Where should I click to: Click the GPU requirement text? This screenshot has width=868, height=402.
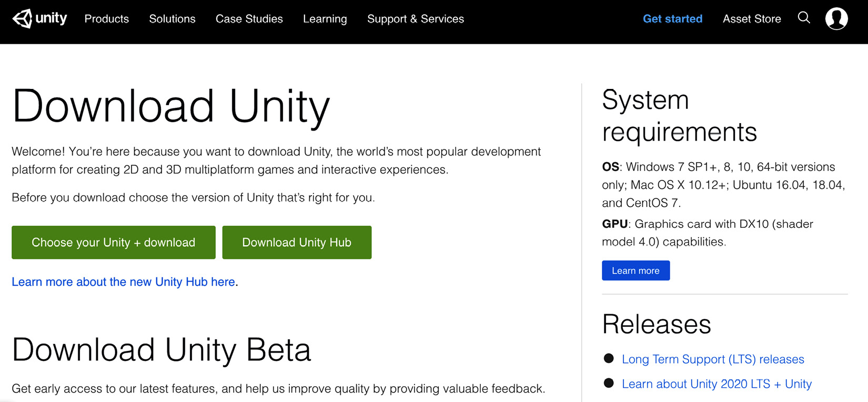coord(708,233)
